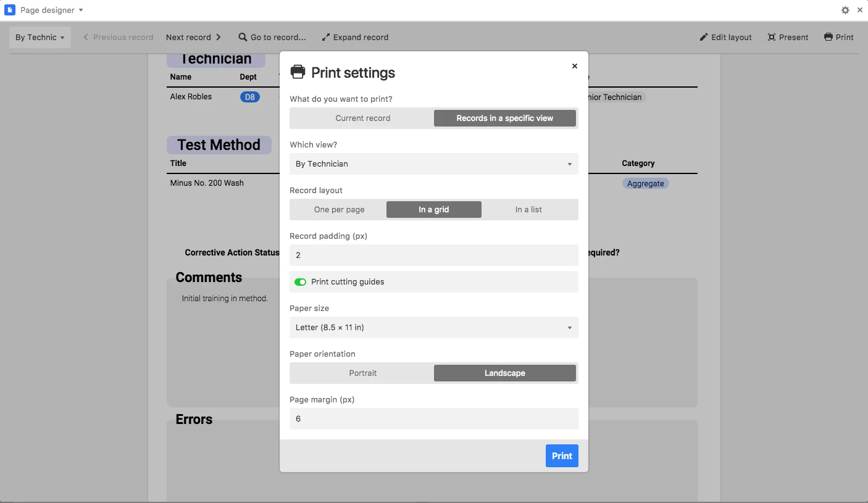Click the Alex Robles name cell
This screenshot has height=503, width=868.
click(x=191, y=96)
